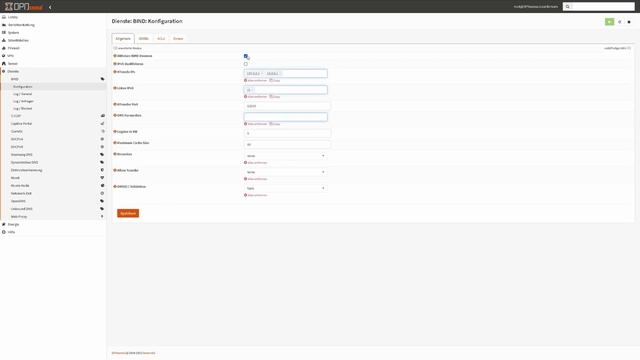
Task: Switch to the ACLs tab
Action: coord(161,38)
